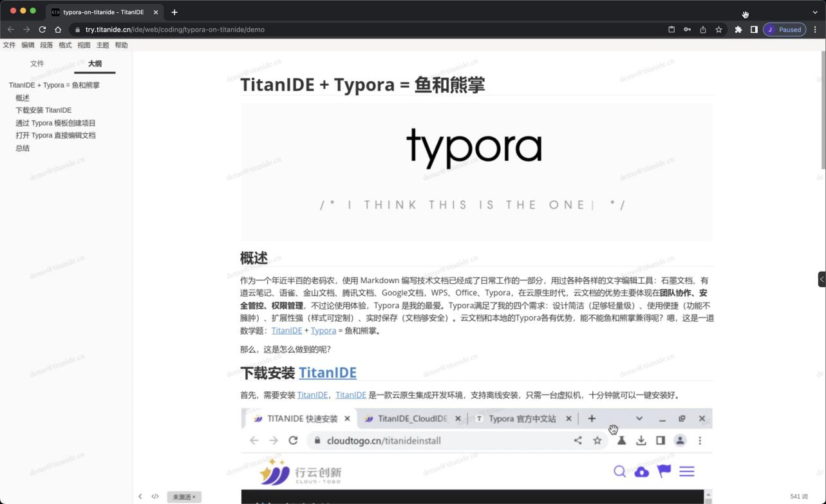The height and width of the screenshot is (504, 826).
Task: Toggle source code mode with the </> icon
Action: [x=155, y=496]
